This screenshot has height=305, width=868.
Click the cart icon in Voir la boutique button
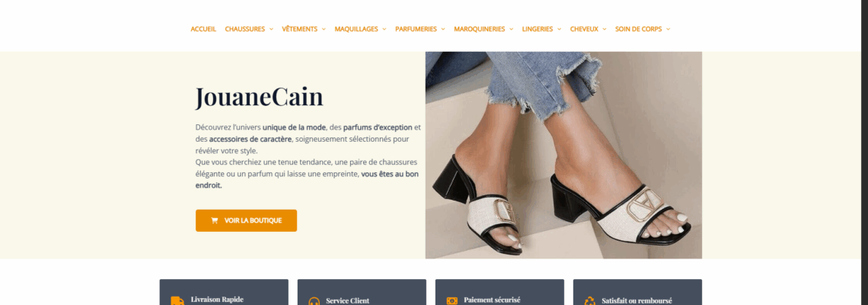[x=214, y=220]
